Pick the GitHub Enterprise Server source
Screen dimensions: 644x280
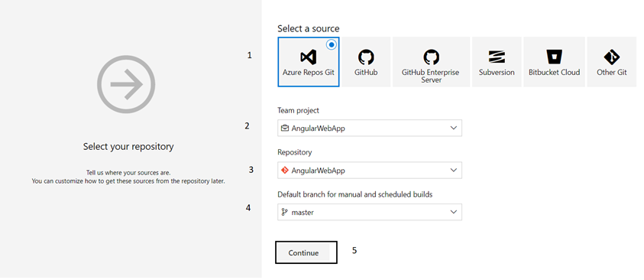point(431,62)
